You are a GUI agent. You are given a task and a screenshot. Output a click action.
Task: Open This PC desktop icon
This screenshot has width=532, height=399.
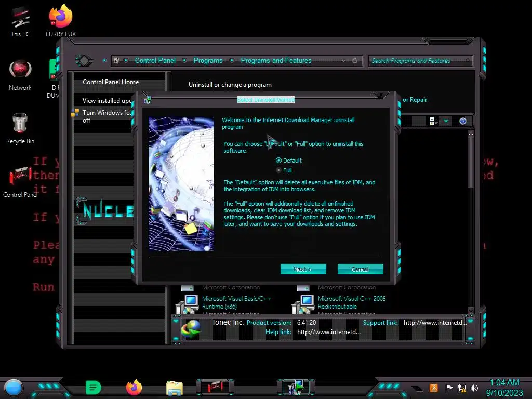tap(20, 21)
